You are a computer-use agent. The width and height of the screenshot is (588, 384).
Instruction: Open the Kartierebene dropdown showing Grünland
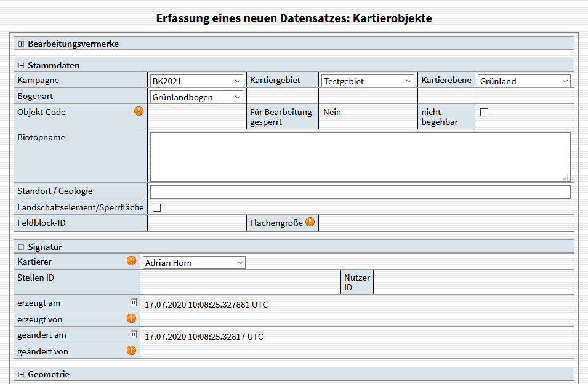tap(524, 81)
